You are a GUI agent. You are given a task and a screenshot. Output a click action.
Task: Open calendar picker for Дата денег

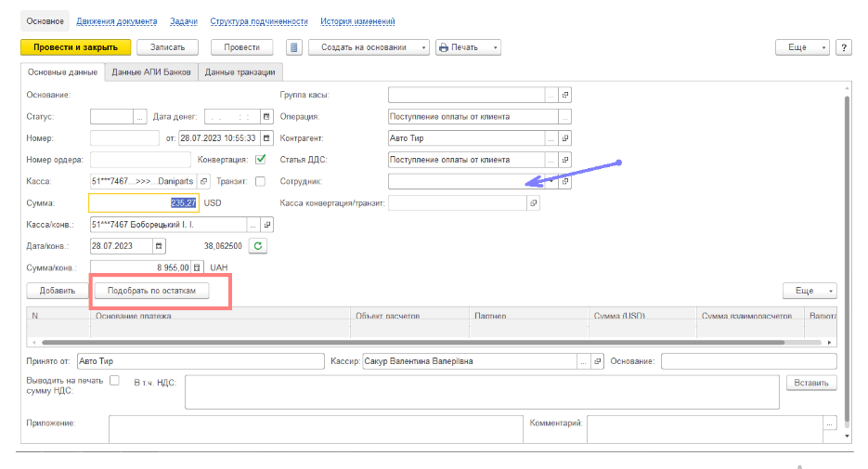pos(266,117)
